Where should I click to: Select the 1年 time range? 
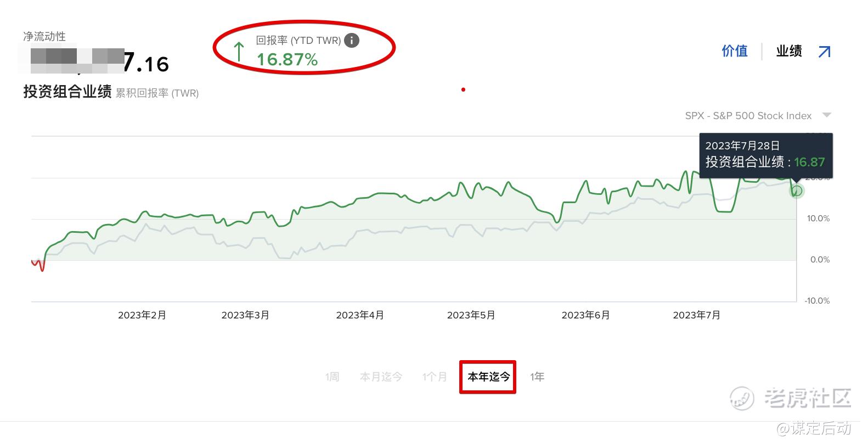(x=537, y=377)
